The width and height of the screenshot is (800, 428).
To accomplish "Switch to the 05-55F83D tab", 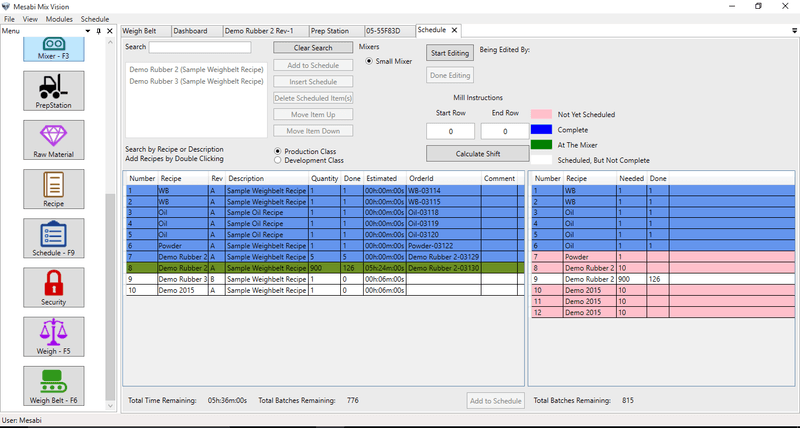I will tap(390, 31).
